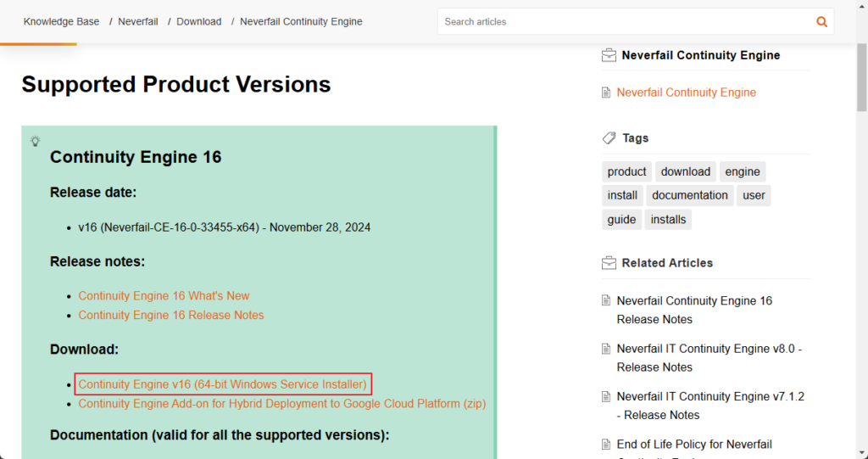Select the install tag
Image resolution: width=868 pixels, height=459 pixels.
[622, 195]
